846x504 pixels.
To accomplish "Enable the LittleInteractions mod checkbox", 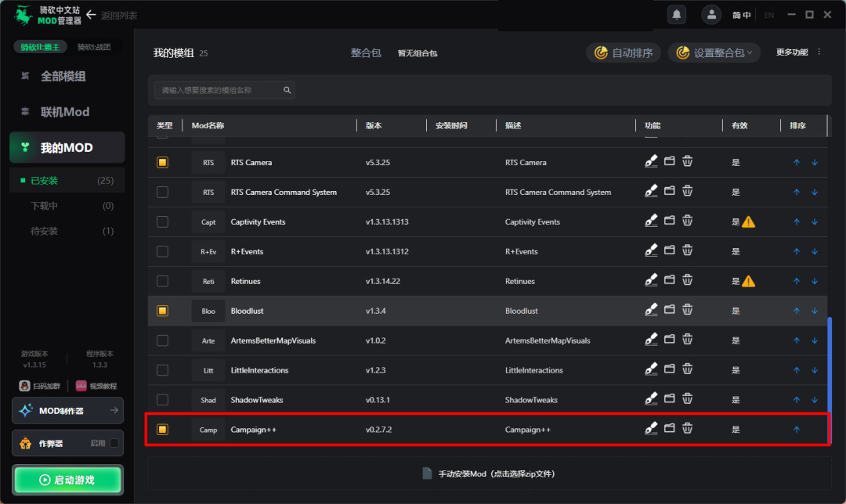I will coord(162,370).
